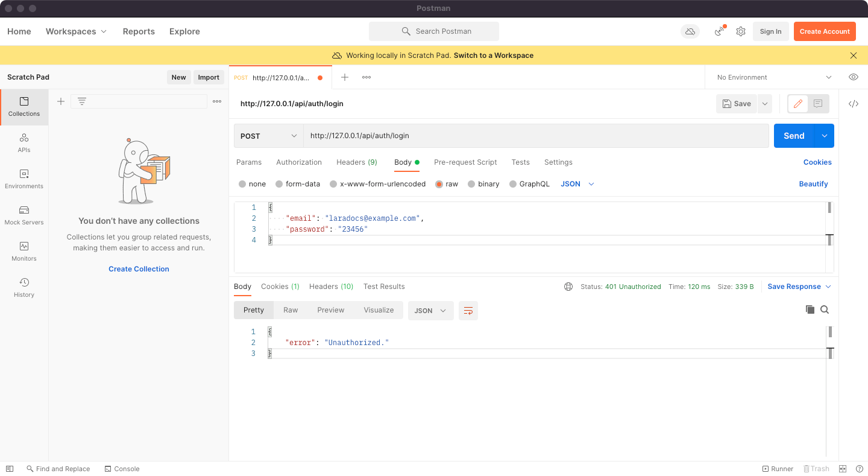Image resolution: width=868 pixels, height=476 pixels.
Task: Change the raw body JSON format dropdown
Action: point(577,184)
